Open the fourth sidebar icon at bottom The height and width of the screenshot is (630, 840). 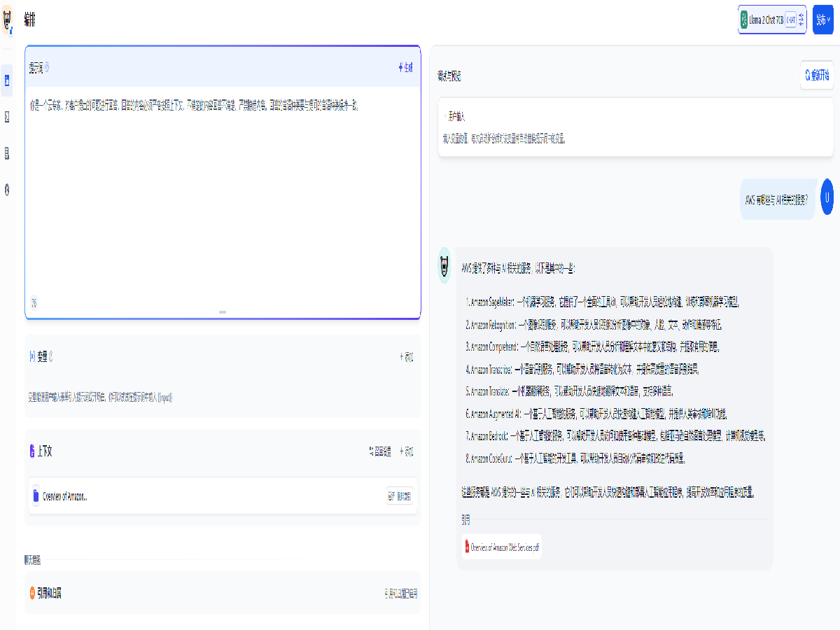coord(7,189)
